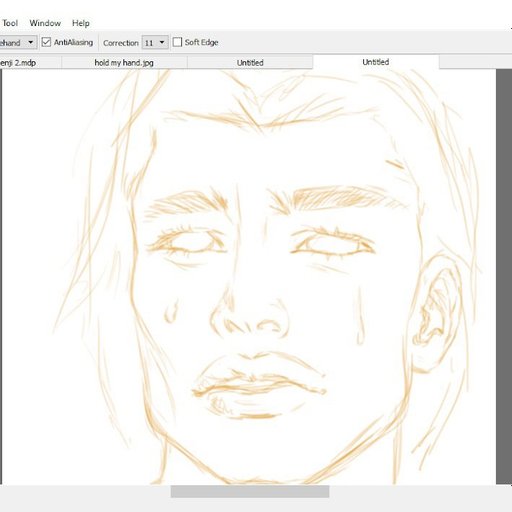Click the sketched nose on the canvas
This screenshot has width=512, height=512.
coord(248,317)
